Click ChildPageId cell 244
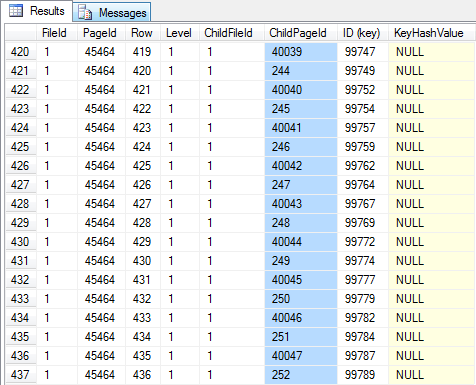476x385 pixels. click(x=301, y=71)
